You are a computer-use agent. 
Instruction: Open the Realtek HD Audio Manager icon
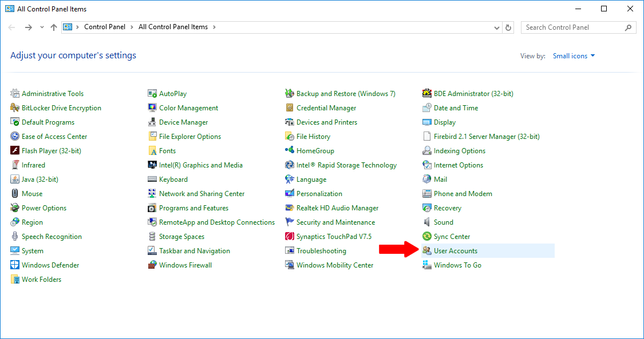coord(290,208)
